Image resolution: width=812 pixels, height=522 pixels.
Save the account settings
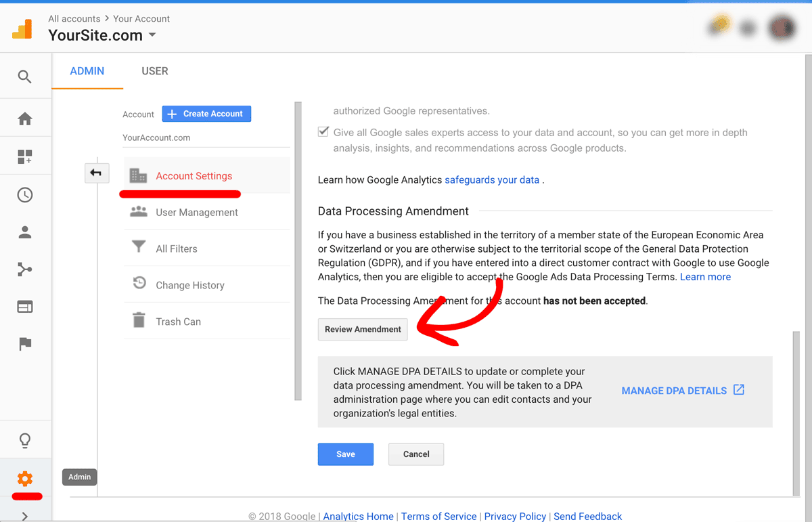click(x=346, y=454)
